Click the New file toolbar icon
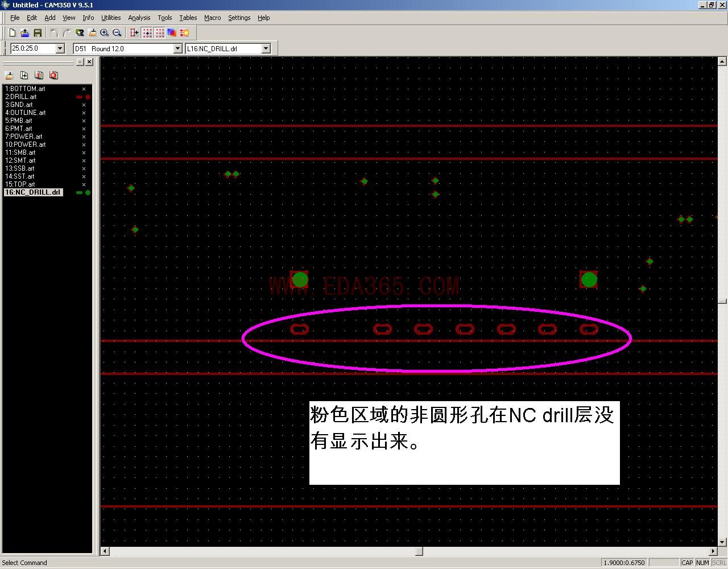Viewport: 728px width, 569px height. [13, 33]
